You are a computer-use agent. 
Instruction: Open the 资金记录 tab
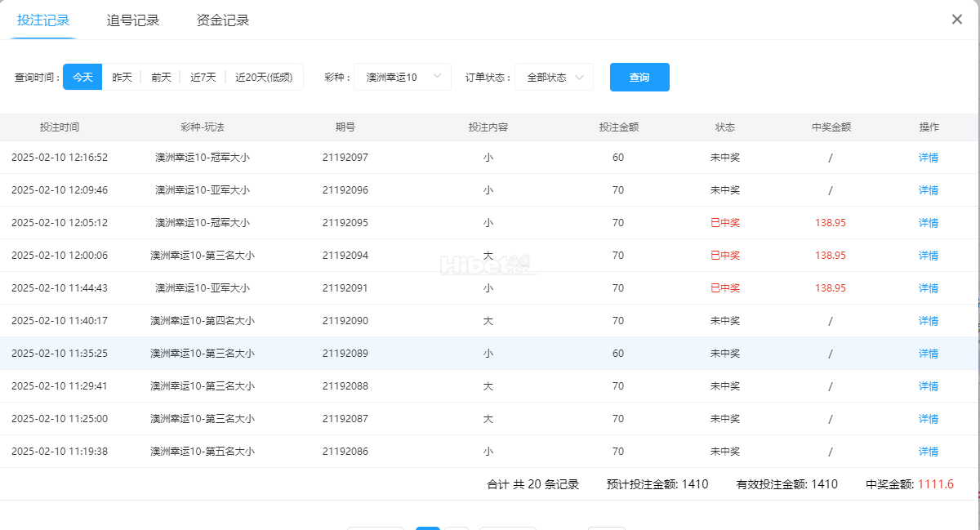point(223,20)
